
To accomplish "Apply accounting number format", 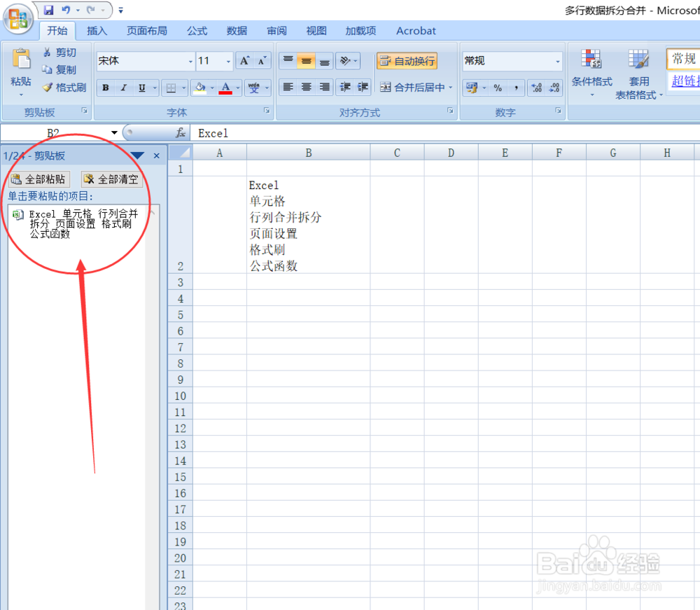I will point(472,88).
